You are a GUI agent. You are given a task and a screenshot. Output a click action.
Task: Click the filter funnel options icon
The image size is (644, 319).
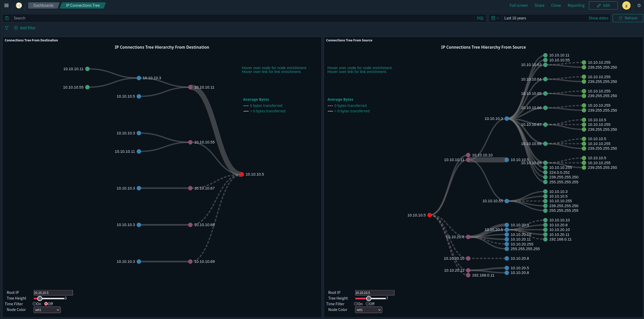pos(7,28)
